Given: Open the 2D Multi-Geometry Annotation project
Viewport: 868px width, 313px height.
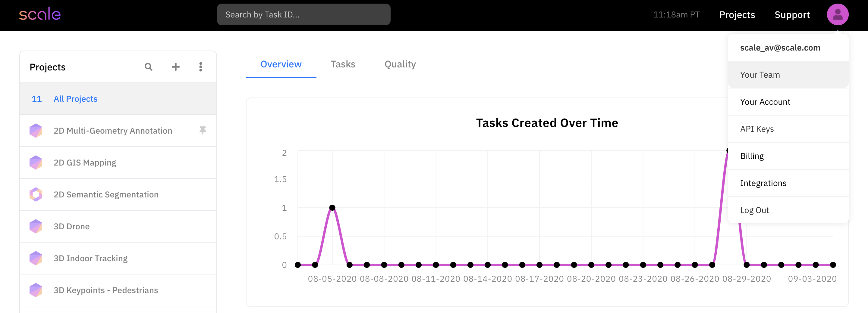Looking at the screenshot, I should pyautogui.click(x=118, y=131).
